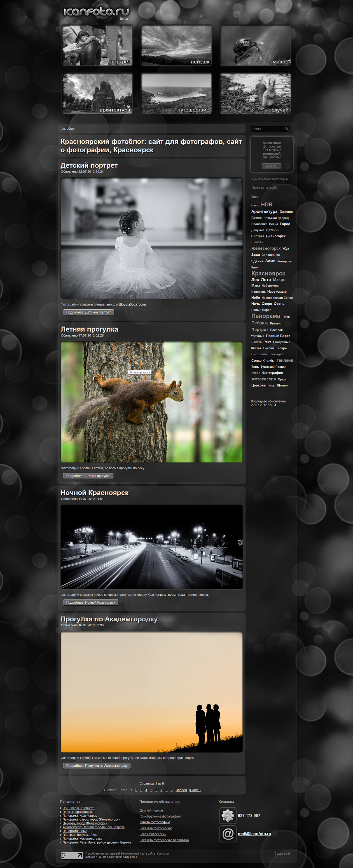Open the Ночной Красноярск post title
This screenshot has width=353, height=868.
(95, 493)
